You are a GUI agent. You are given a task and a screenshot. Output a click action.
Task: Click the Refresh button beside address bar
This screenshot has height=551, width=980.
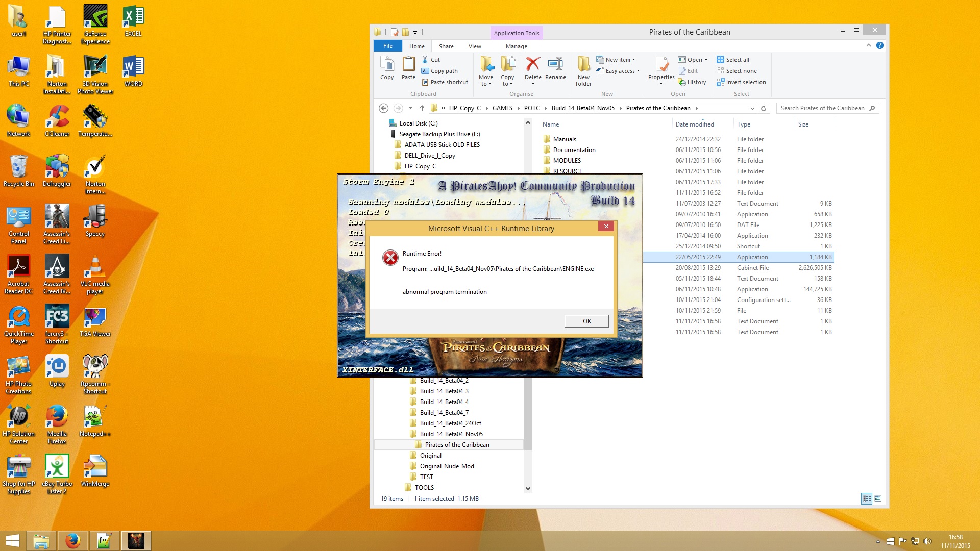click(764, 108)
